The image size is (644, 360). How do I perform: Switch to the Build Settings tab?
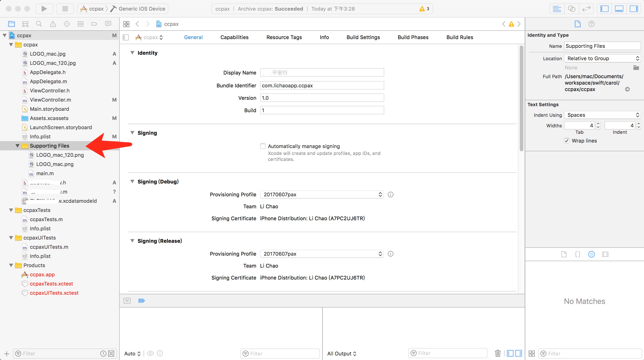click(363, 37)
